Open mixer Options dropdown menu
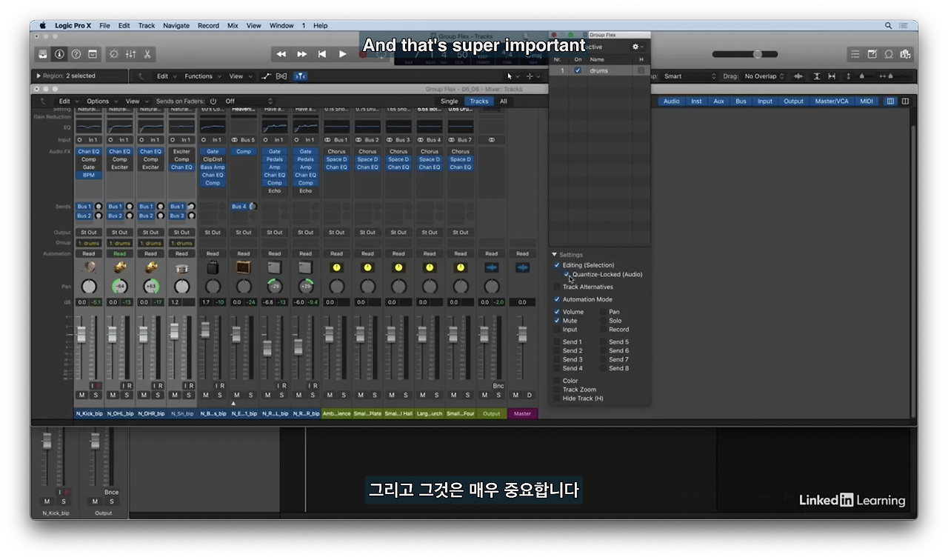Viewport: 948px width, 560px height. click(101, 101)
